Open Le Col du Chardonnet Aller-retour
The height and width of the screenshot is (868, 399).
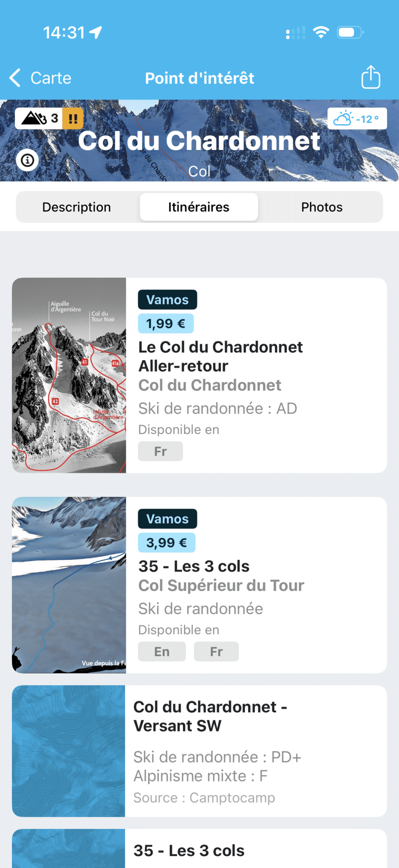coord(220,356)
